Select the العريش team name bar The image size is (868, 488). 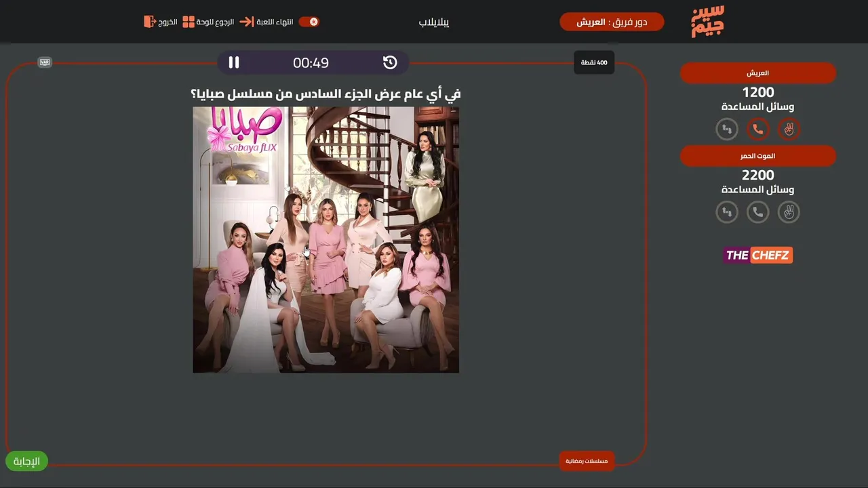[758, 73]
